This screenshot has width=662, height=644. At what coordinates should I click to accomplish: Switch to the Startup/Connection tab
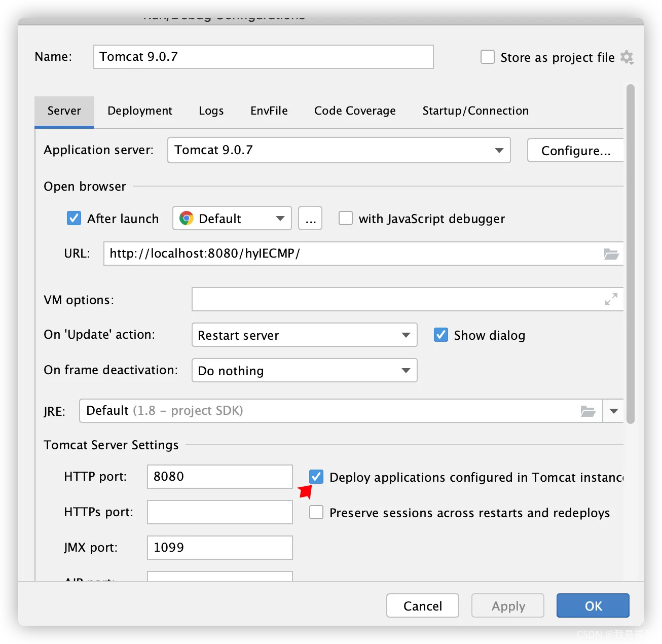475,111
